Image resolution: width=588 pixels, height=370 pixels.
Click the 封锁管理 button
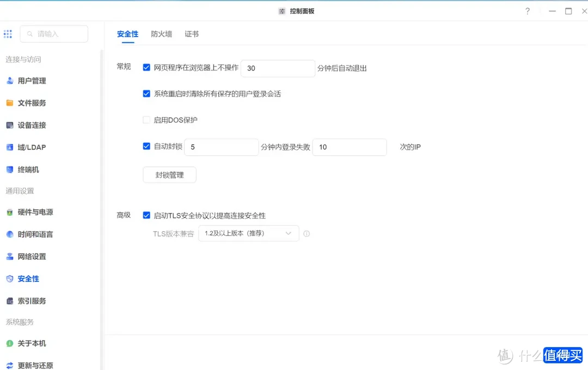pos(169,174)
